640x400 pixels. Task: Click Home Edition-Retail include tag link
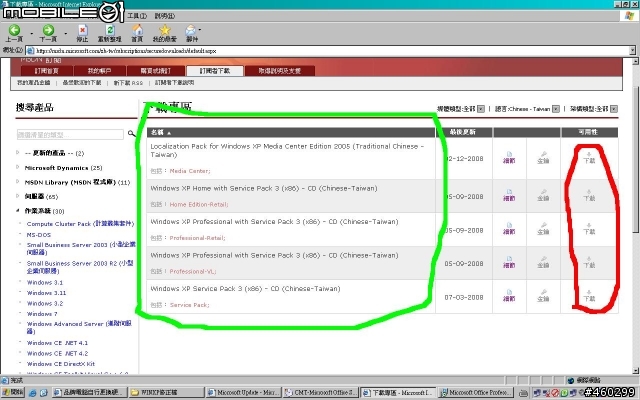pyautogui.click(x=199, y=204)
